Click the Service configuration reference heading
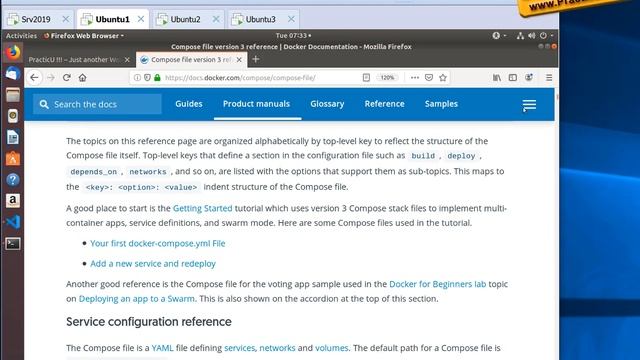Viewport: 640px width, 360px height. [149, 322]
